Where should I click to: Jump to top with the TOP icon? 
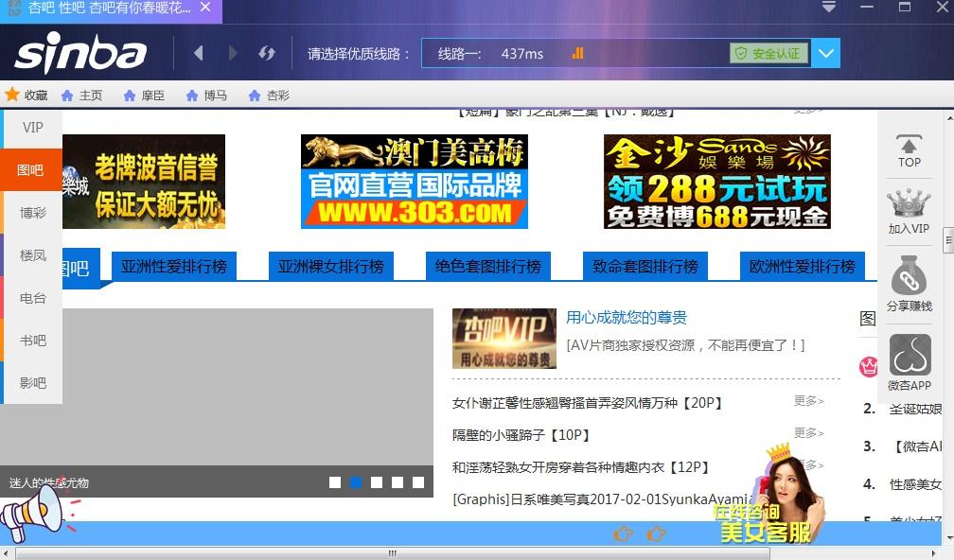click(x=909, y=150)
